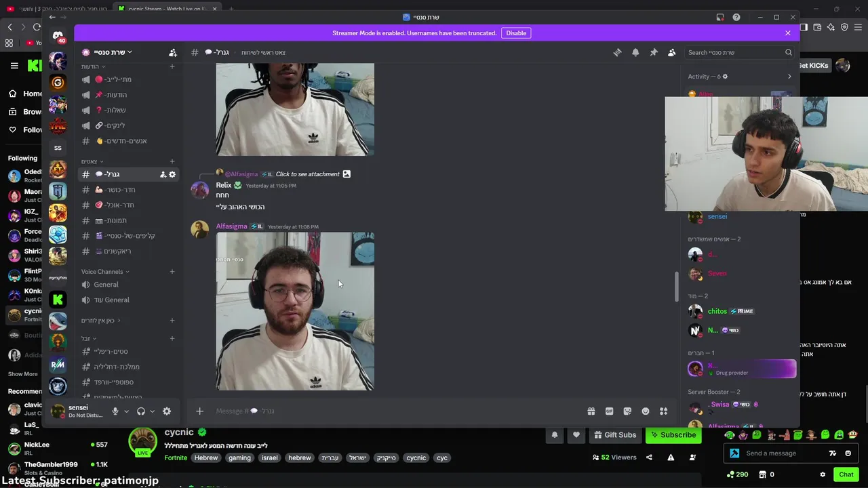Click create invite icon on גנרל channel
The height and width of the screenshot is (488, 868).
163,174
